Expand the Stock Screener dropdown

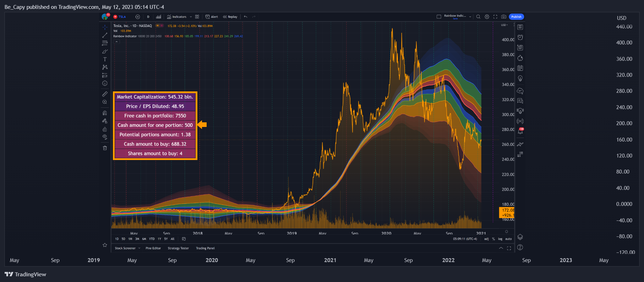click(x=139, y=248)
